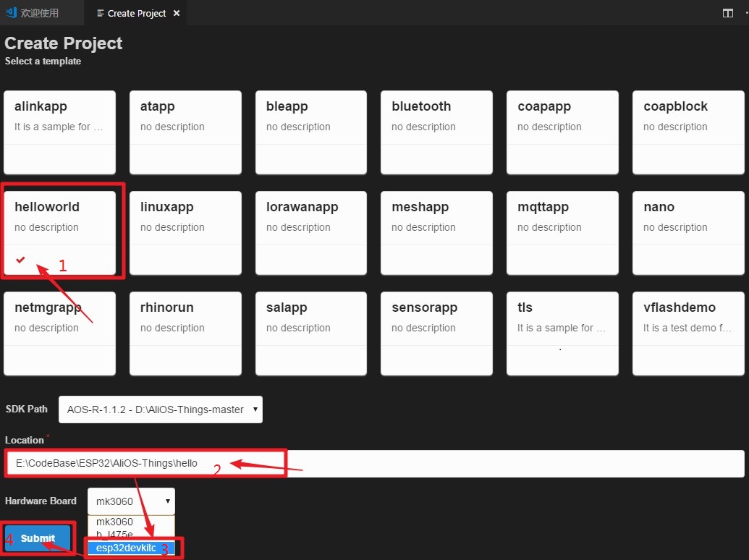Choose the bleapp template

click(311, 132)
